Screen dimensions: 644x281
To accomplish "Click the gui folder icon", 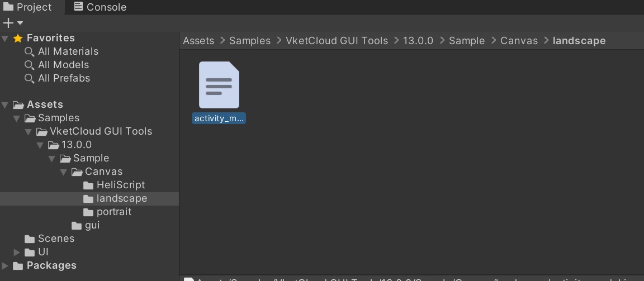I will [x=77, y=225].
